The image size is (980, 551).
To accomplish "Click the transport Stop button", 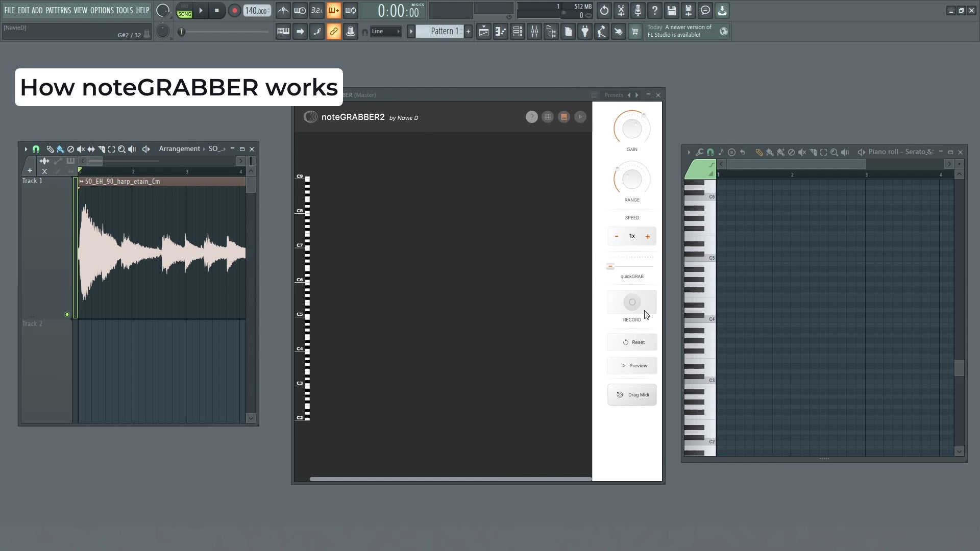I will coord(217,11).
